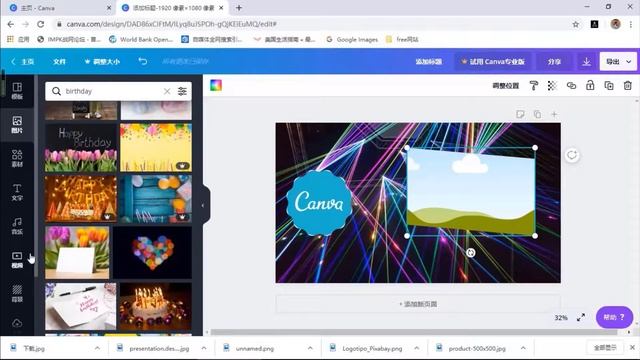640x360 pixels.
Task: Click the purple Help (帮助) button
Action: [614, 317]
